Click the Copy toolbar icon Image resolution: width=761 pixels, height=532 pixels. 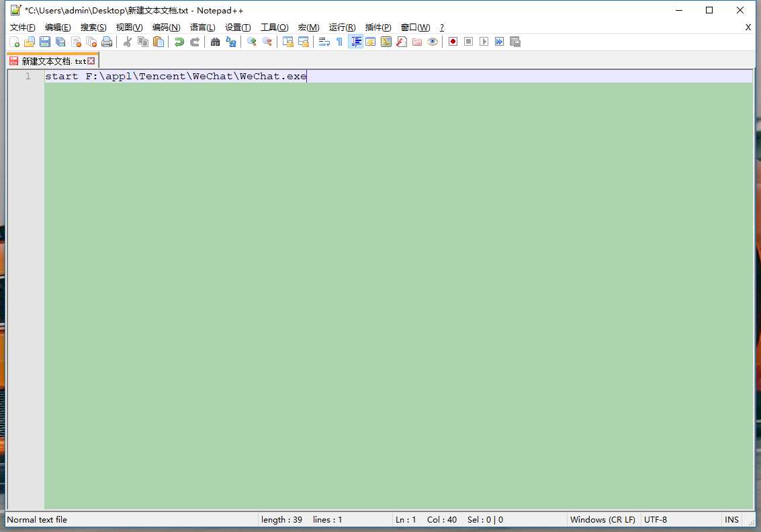click(143, 42)
